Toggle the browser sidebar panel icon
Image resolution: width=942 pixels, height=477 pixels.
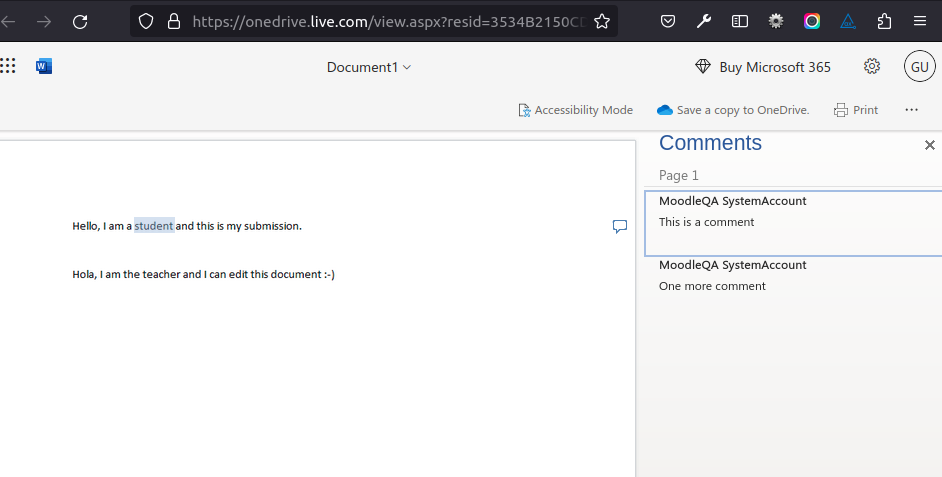pyautogui.click(x=740, y=22)
